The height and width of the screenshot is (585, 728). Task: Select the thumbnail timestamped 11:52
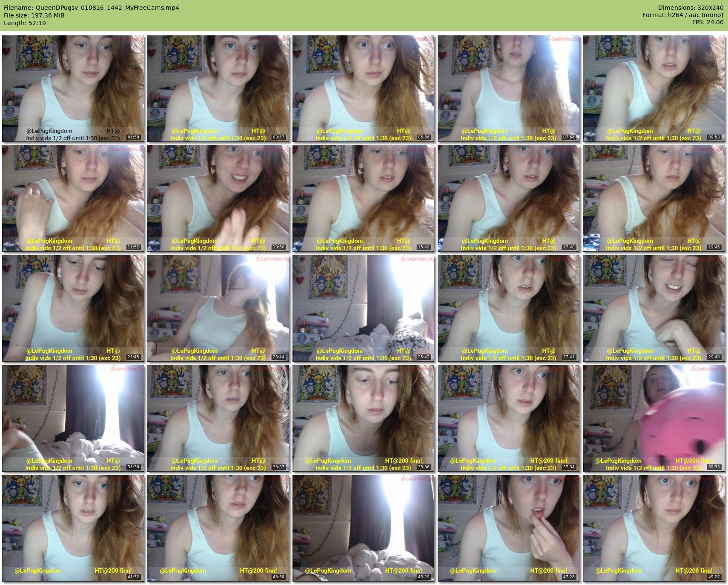tap(73, 199)
